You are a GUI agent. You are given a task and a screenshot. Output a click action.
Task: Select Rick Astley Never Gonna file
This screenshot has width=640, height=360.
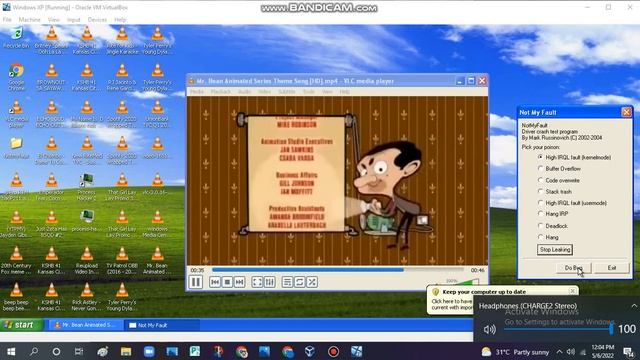pos(87,298)
